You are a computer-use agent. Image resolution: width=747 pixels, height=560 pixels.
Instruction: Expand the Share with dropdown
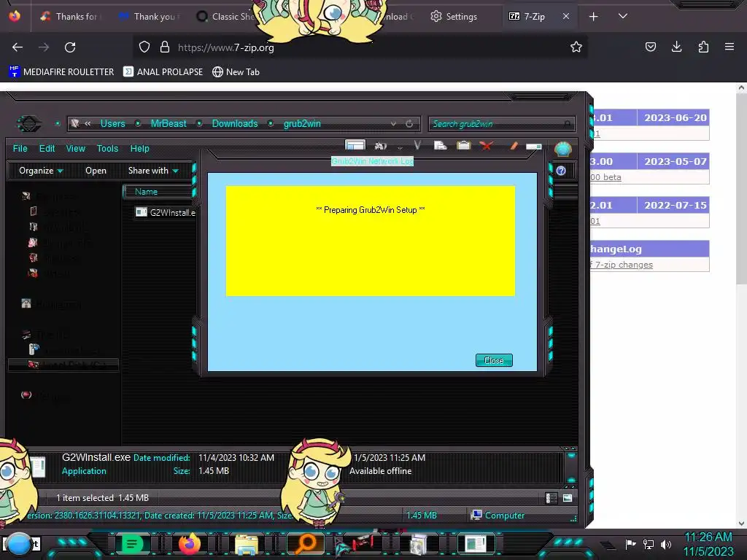click(x=153, y=171)
